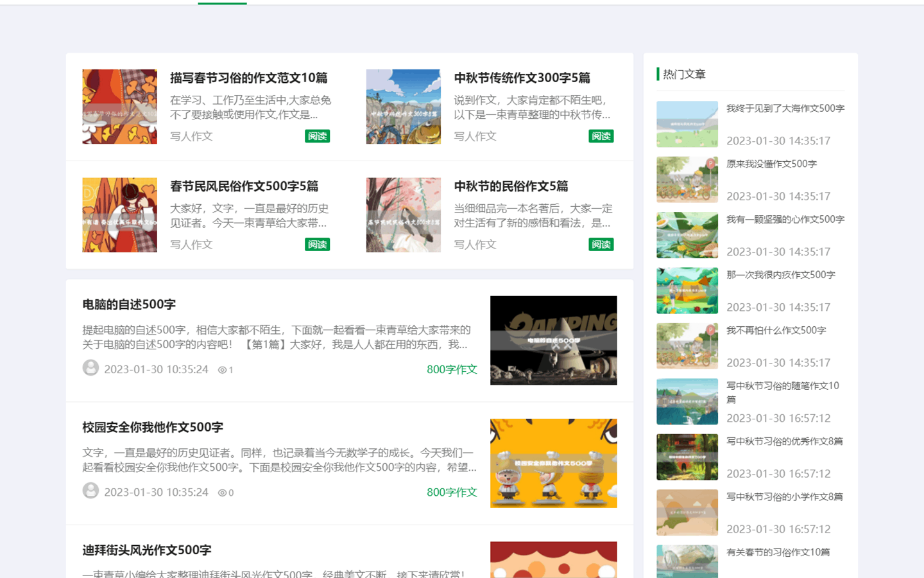Open article 春节民风民俗作文500字5篇
The image size is (924, 578).
[244, 186]
